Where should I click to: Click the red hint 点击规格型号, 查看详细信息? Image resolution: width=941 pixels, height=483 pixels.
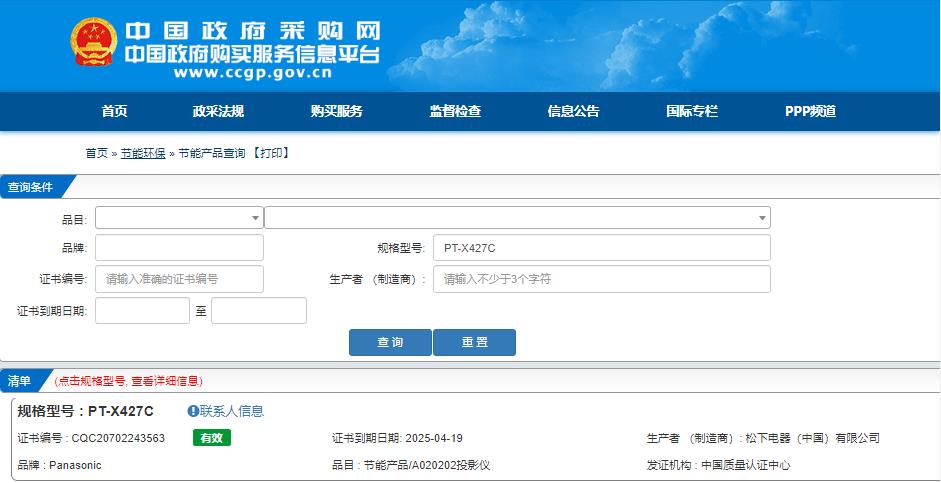click(128, 381)
